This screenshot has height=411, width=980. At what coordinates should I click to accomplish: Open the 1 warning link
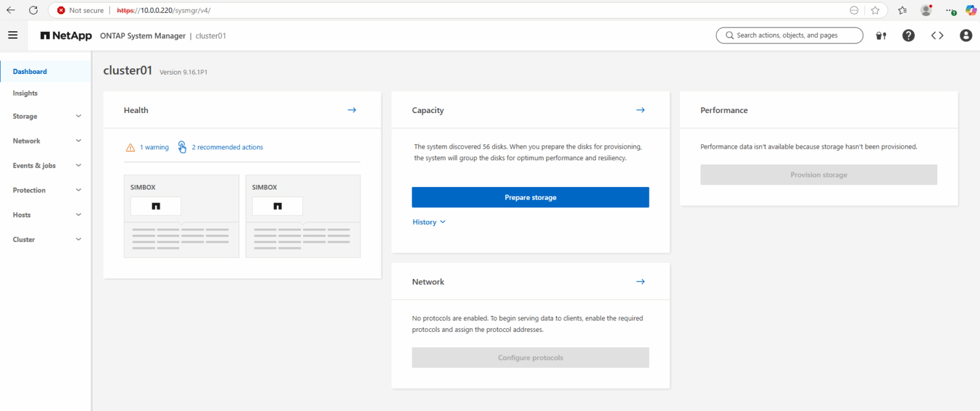[x=154, y=147]
